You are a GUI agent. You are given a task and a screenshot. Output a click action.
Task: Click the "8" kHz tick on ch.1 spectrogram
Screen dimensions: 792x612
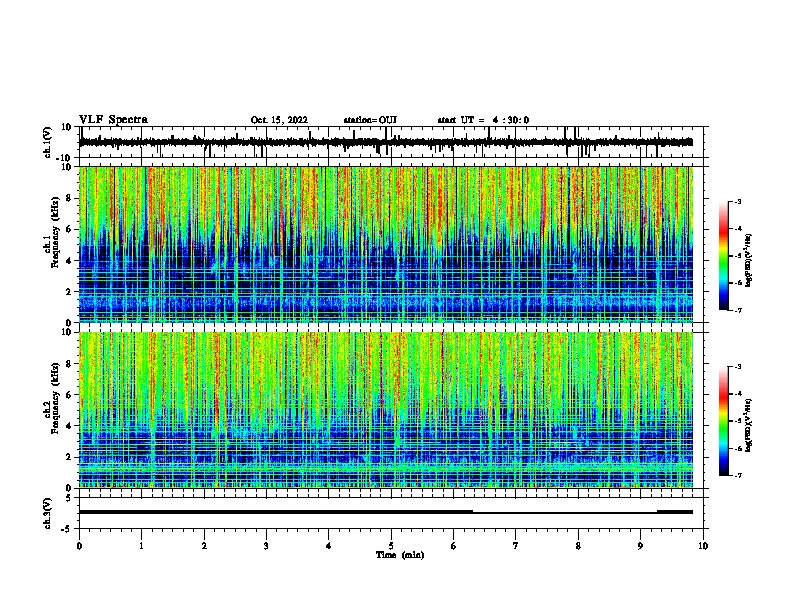tap(70, 198)
